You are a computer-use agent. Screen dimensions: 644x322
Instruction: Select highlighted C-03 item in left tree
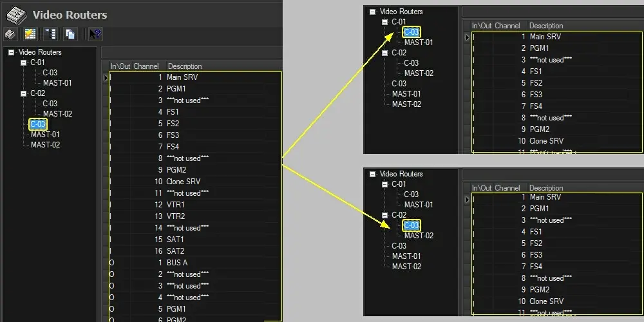click(38, 124)
